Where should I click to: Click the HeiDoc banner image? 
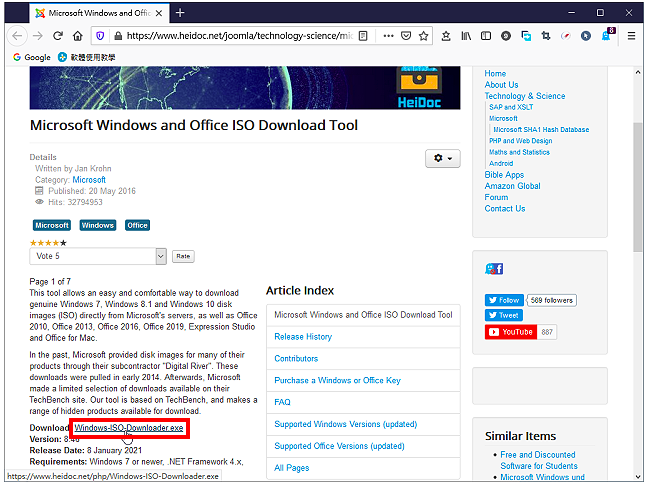245,88
